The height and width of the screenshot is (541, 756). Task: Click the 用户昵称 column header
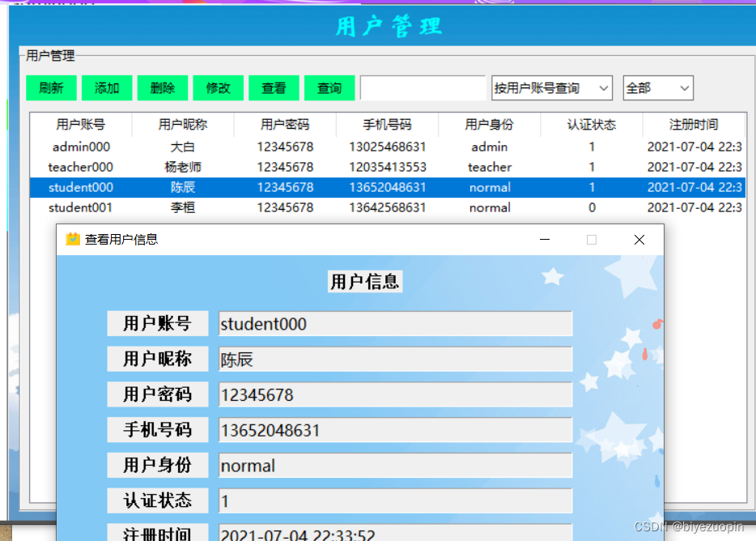click(x=183, y=125)
